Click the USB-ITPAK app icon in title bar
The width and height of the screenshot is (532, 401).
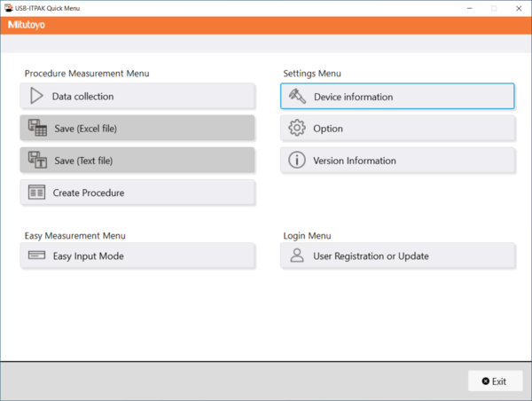[x=8, y=8]
